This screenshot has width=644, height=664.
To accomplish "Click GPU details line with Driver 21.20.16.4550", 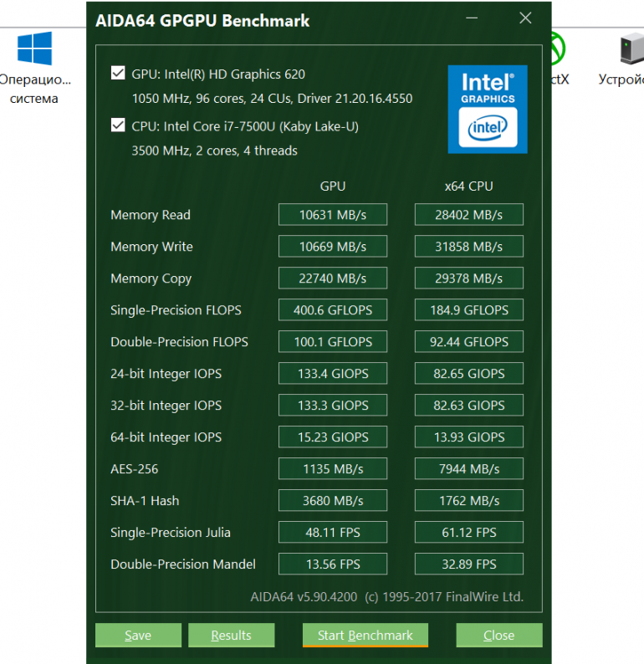I will click(x=272, y=99).
